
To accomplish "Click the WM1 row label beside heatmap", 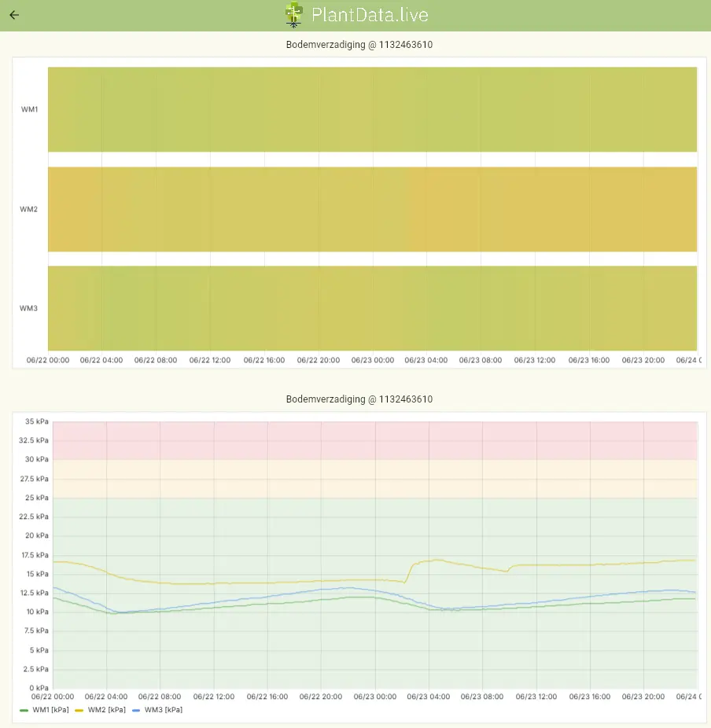I will pyautogui.click(x=29, y=109).
